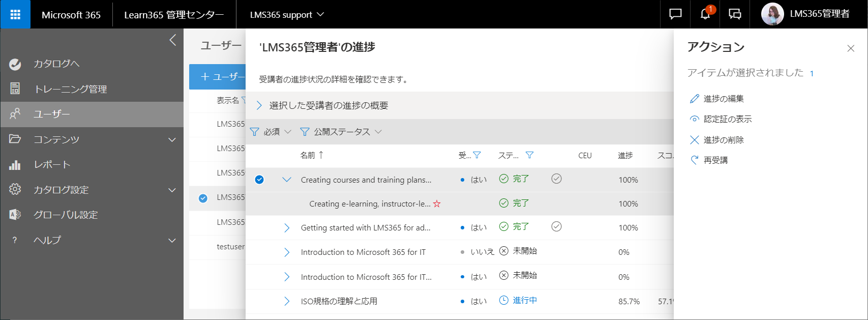Click トレーニング管理 calculator icon
This screenshot has width=868, height=320.
pos(15,89)
